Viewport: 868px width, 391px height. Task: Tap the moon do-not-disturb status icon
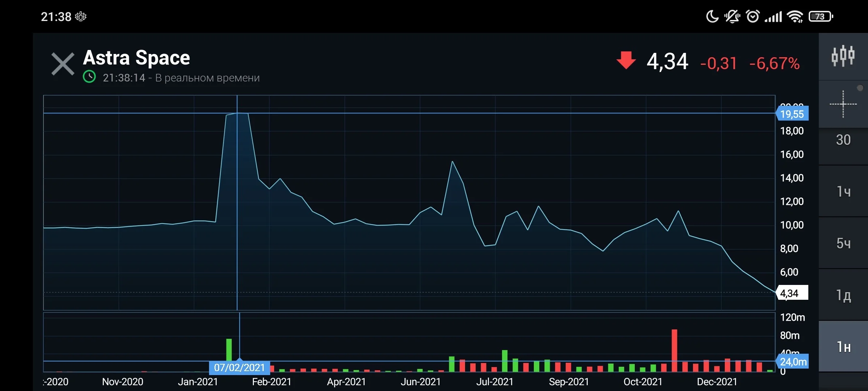[x=712, y=16]
